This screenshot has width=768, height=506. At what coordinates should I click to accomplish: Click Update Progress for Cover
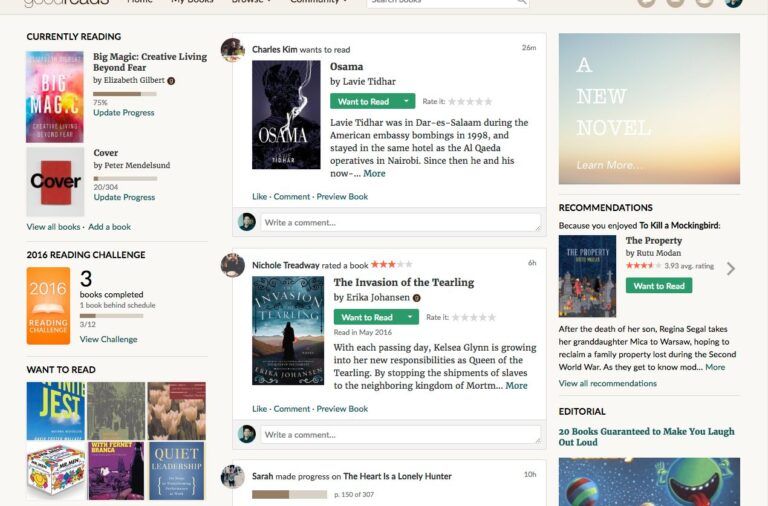click(124, 197)
